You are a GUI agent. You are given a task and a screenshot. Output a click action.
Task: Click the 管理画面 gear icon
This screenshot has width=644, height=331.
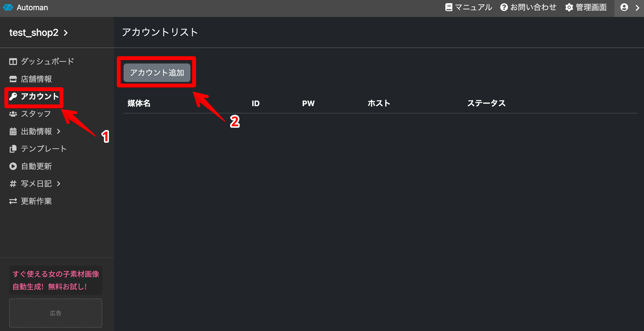(569, 7)
